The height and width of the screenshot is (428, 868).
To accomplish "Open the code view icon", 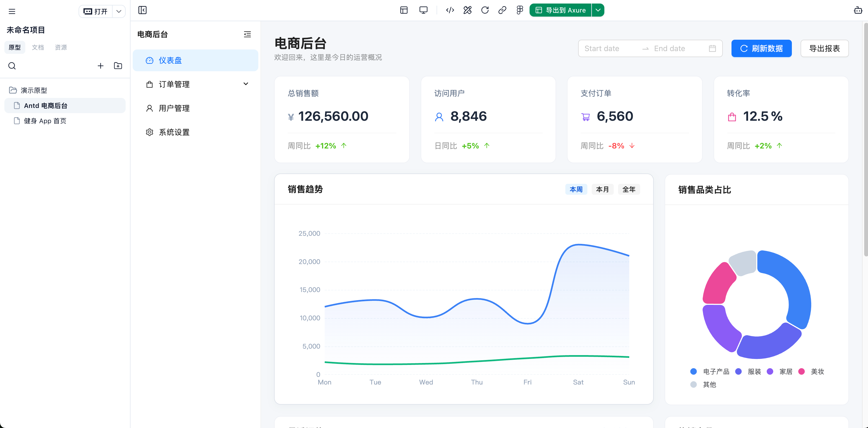I will pos(450,10).
